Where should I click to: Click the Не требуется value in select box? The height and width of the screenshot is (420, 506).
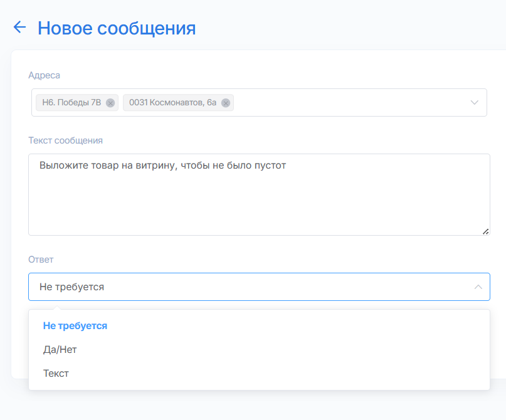[71, 286]
